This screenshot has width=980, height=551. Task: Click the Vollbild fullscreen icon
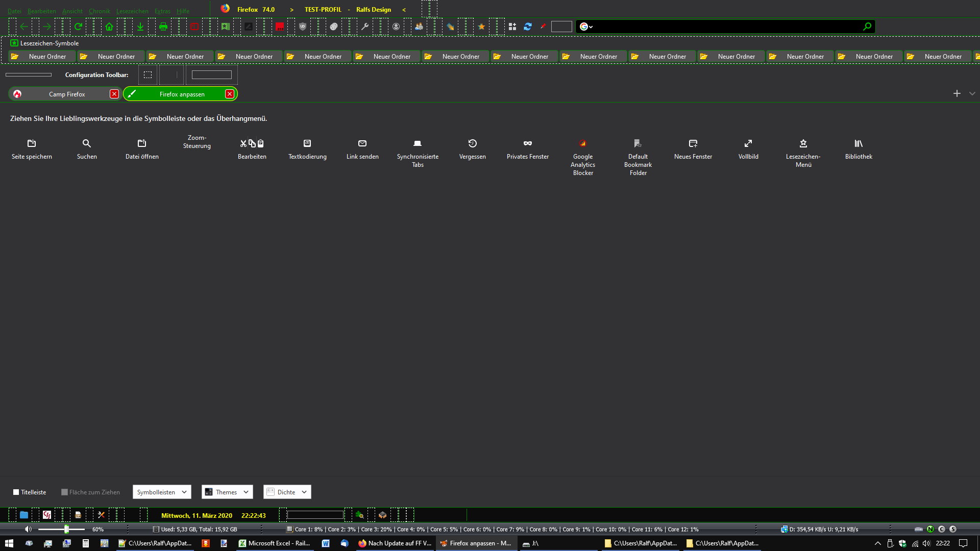[748, 143]
